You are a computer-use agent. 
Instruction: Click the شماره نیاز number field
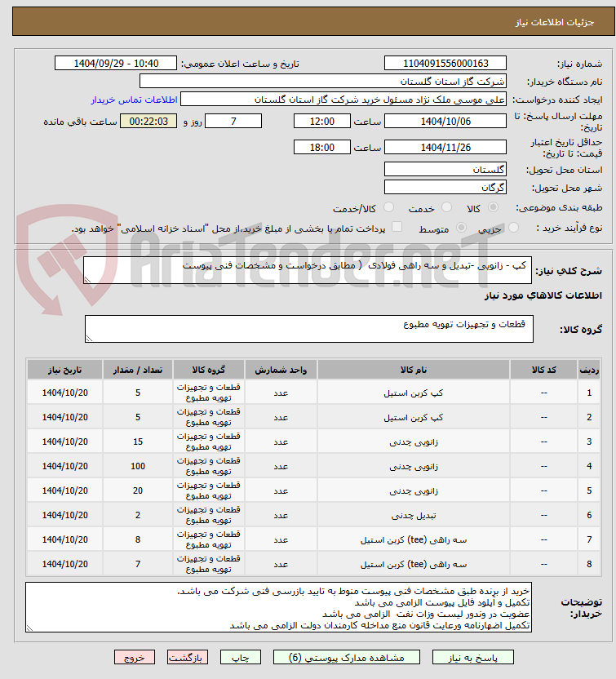point(445,63)
